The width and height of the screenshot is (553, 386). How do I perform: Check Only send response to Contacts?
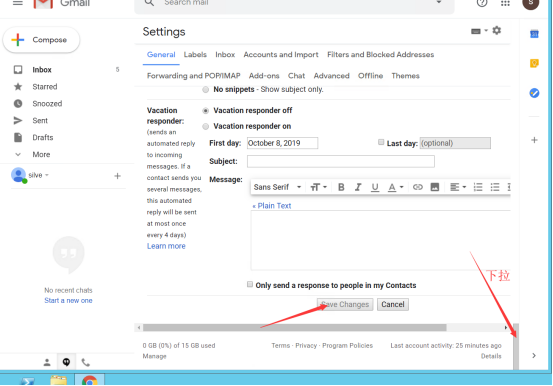tap(250, 284)
